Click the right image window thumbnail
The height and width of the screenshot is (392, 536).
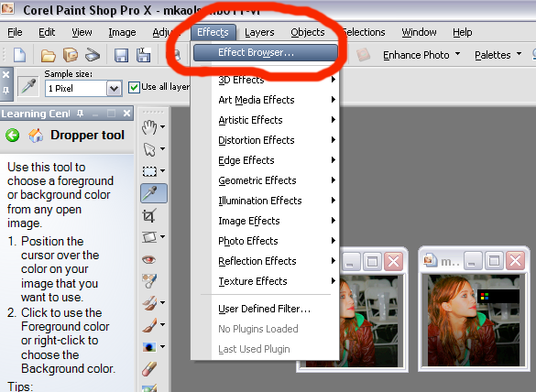point(474,321)
